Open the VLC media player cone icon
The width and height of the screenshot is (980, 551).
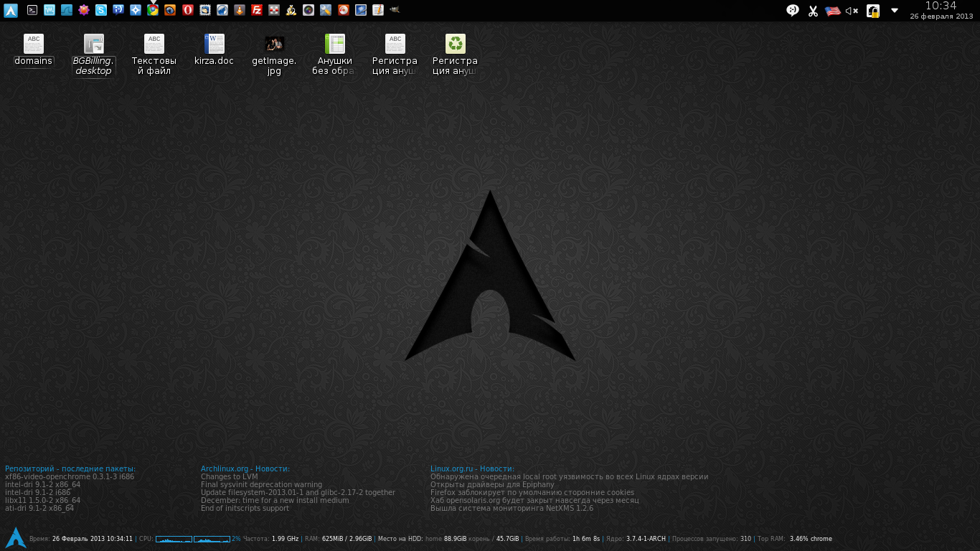click(x=239, y=10)
